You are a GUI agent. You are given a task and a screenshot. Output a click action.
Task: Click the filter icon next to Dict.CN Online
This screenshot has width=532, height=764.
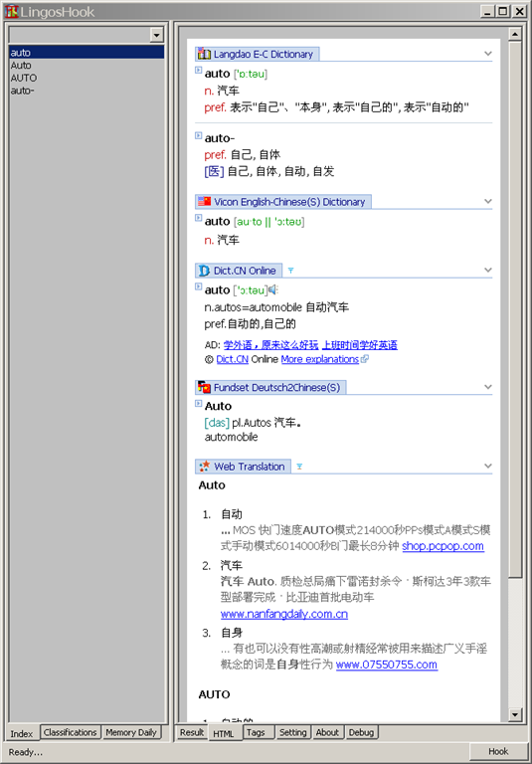tap(290, 271)
